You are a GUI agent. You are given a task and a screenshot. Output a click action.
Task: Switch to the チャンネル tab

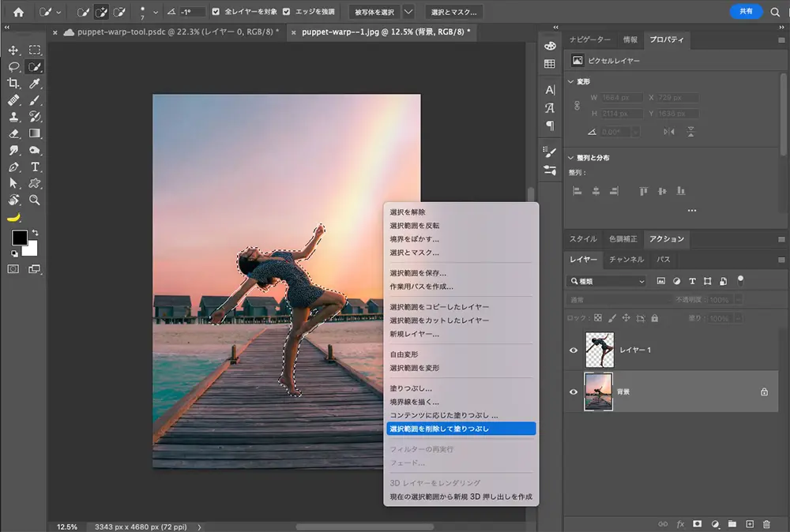click(626, 259)
